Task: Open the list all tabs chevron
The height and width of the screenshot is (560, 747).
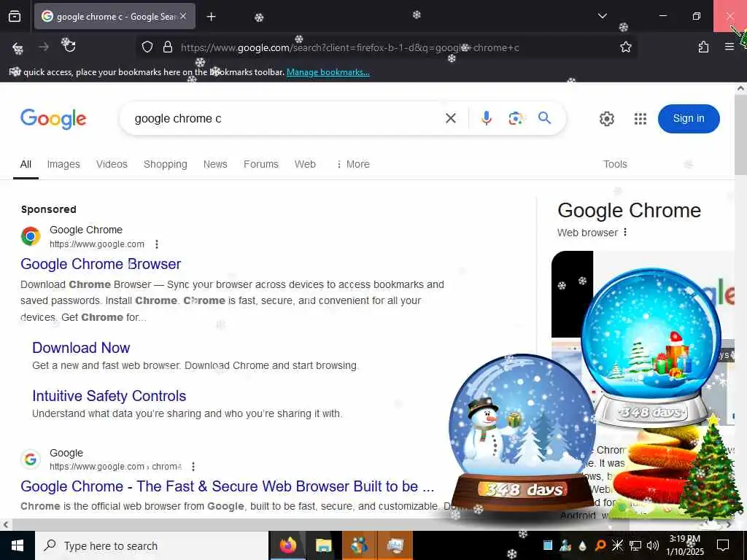Action: 602,16
